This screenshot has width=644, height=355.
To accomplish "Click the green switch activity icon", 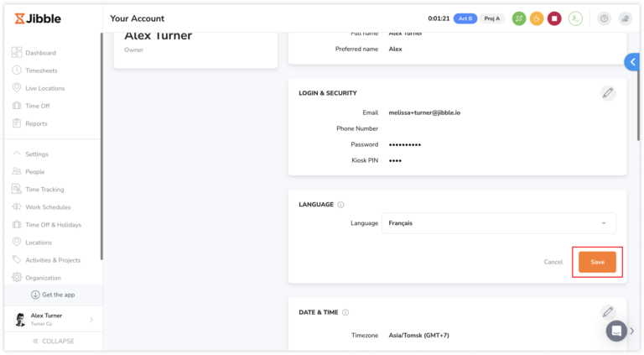I will (x=519, y=18).
